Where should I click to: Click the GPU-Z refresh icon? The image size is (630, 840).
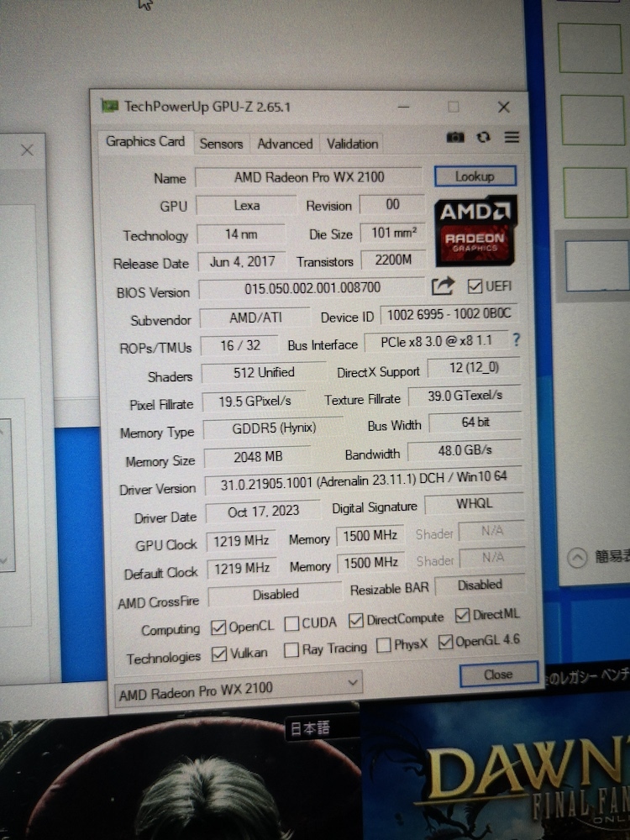[x=484, y=137]
